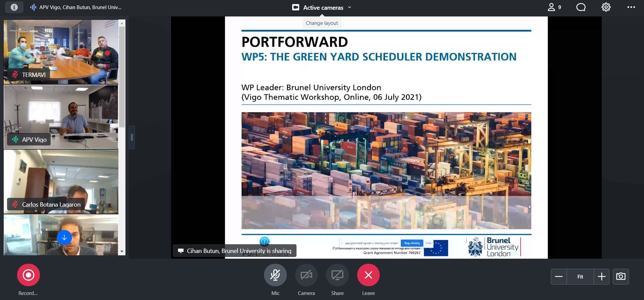Click the camera list scrollbar up arrow
Image resolution: width=644 pixels, height=300 pixels.
pos(122,23)
